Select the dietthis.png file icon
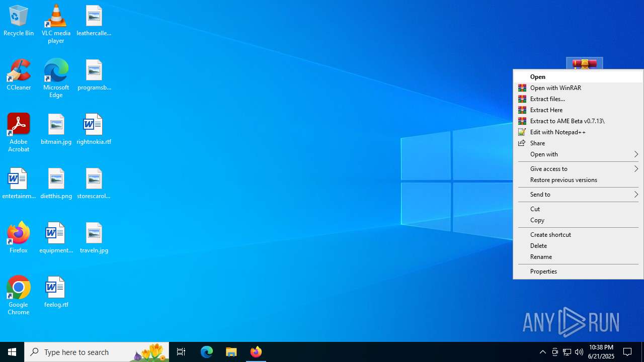Image resolution: width=644 pixels, height=362 pixels. [56, 184]
